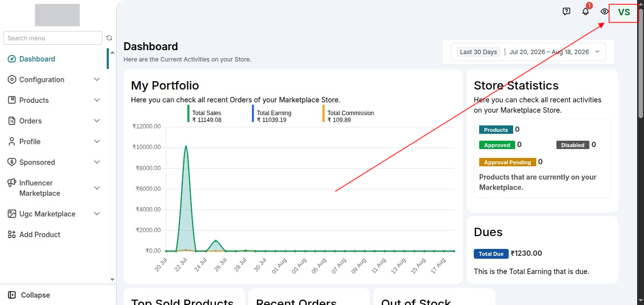Click the teal Products badge in Store Statistics

pyautogui.click(x=496, y=130)
